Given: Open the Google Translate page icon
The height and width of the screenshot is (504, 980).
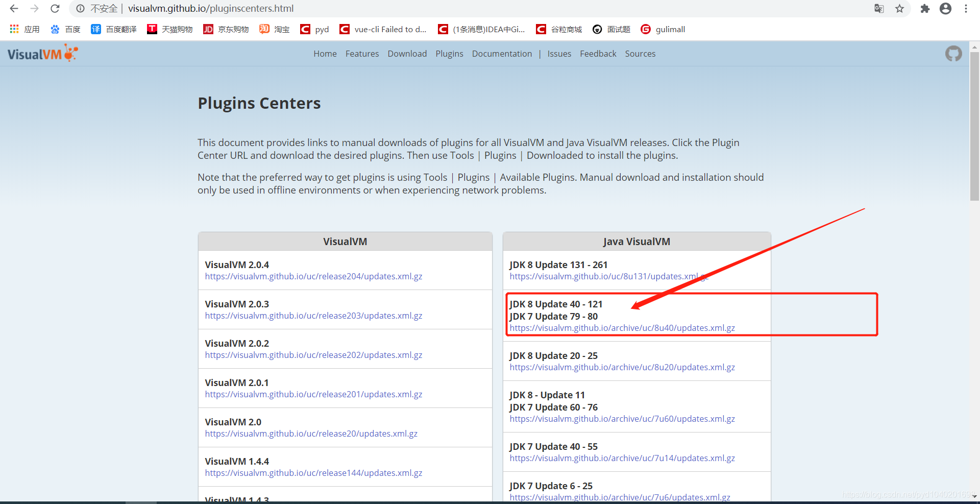Looking at the screenshot, I should pyautogui.click(x=879, y=9).
